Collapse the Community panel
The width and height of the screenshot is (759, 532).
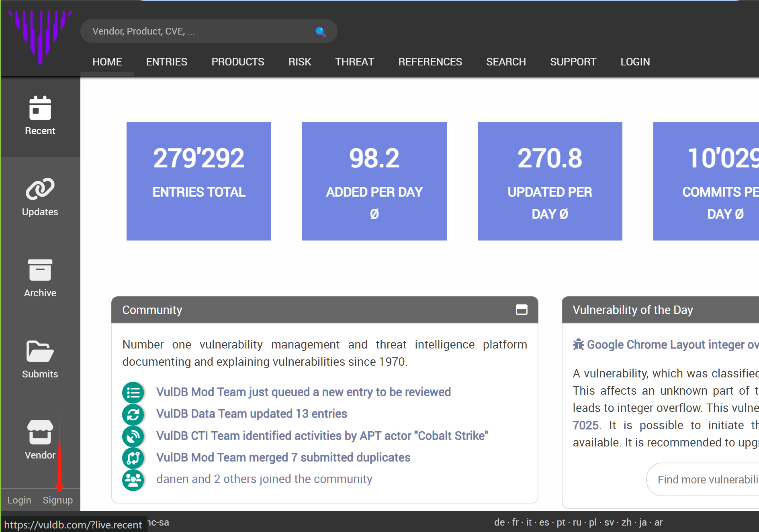click(x=522, y=310)
